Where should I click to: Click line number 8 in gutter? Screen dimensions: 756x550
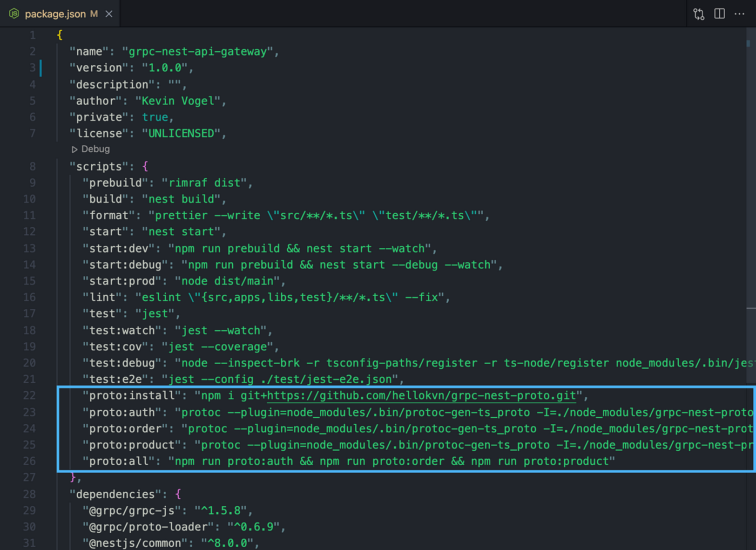click(33, 166)
